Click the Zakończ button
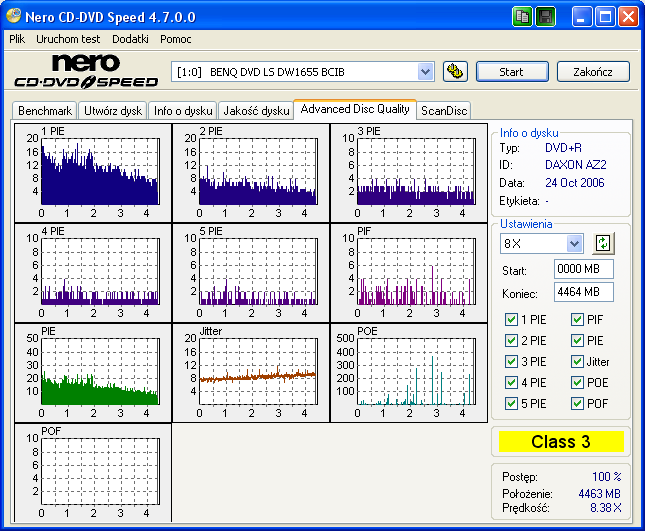 (x=593, y=72)
